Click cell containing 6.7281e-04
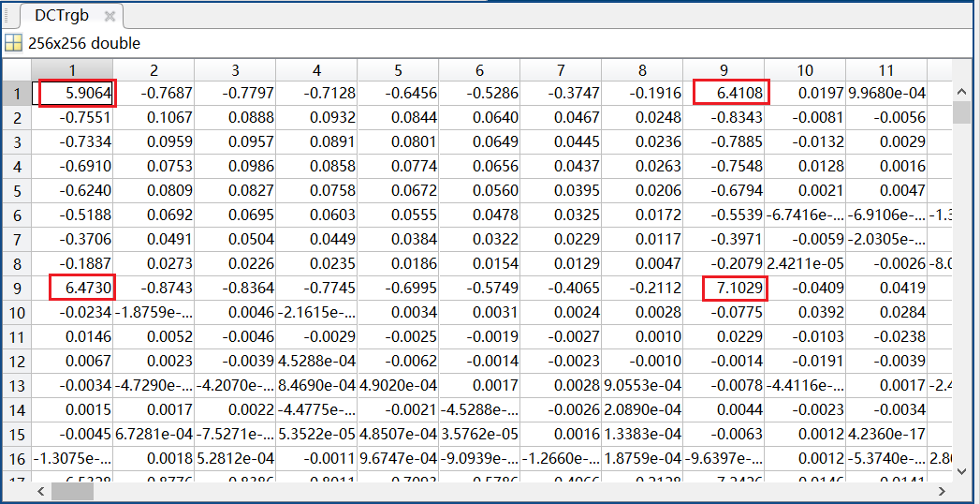The image size is (980, 504). coord(154,435)
